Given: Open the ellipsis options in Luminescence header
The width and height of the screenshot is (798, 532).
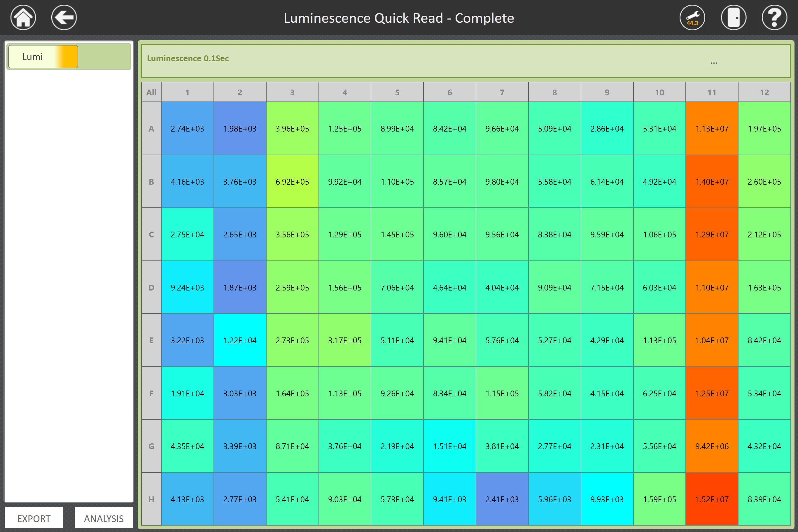Looking at the screenshot, I should 714,63.
